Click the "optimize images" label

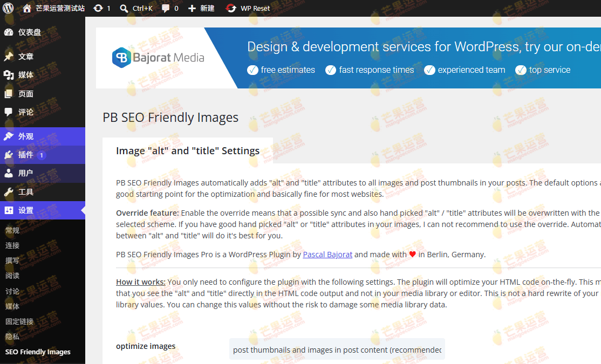point(146,346)
